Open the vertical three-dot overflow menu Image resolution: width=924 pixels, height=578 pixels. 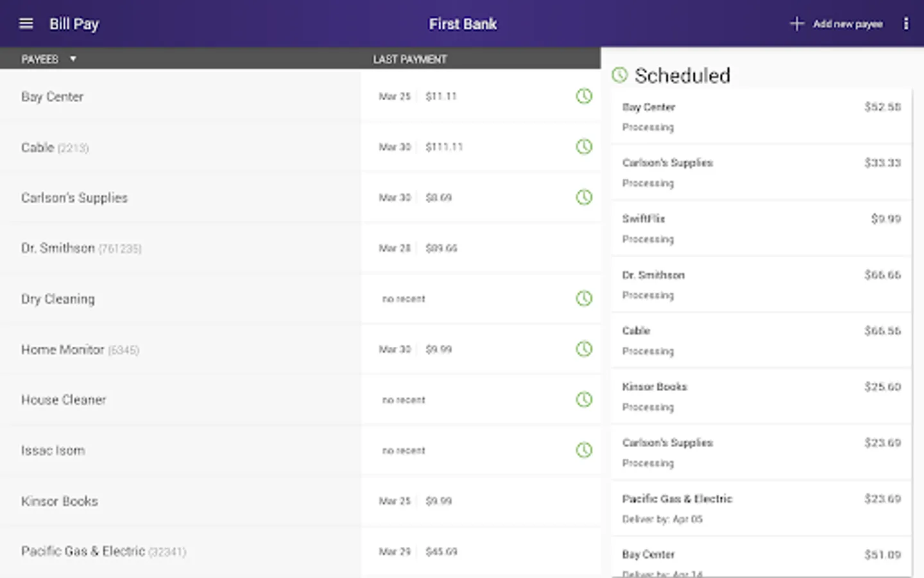click(906, 24)
